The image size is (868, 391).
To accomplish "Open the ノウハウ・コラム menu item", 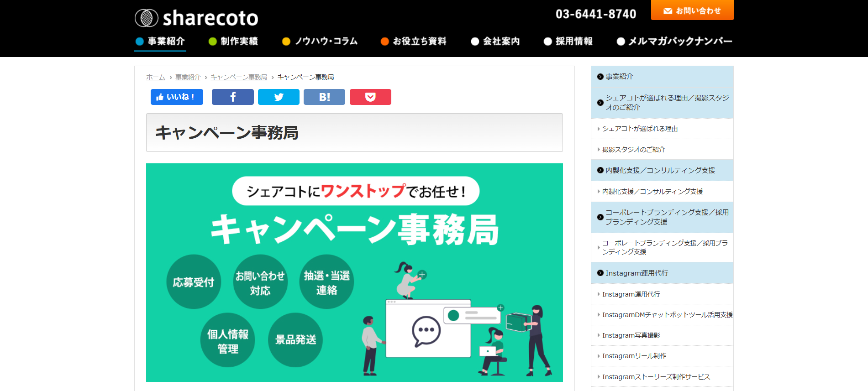I will pos(320,42).
